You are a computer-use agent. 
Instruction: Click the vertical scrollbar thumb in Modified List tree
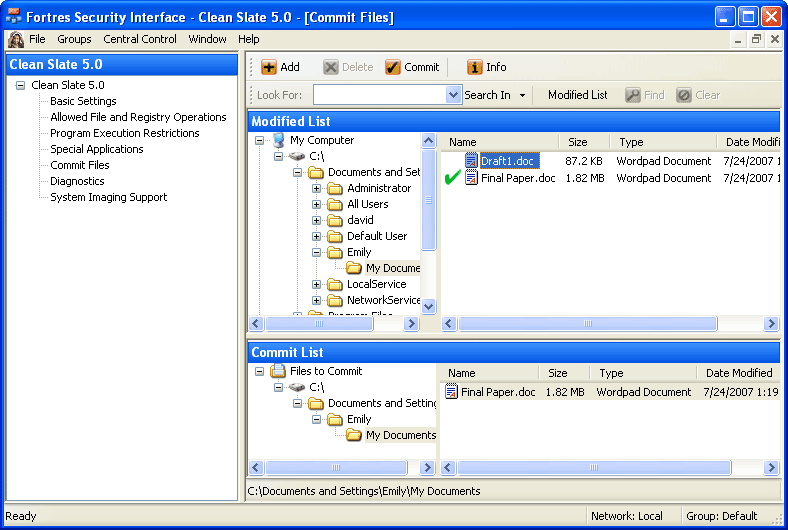[x=428, y=199]
